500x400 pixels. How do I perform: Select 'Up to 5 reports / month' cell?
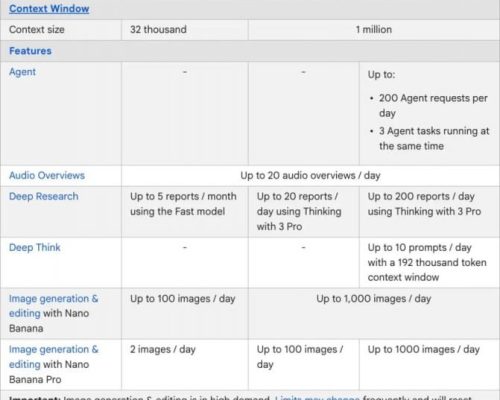[185, 212]
